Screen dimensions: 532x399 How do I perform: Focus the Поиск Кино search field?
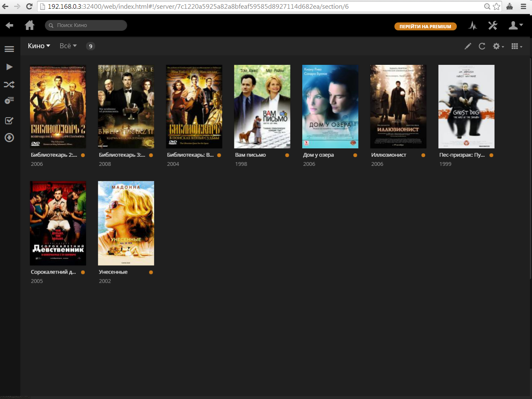[86, 25]
